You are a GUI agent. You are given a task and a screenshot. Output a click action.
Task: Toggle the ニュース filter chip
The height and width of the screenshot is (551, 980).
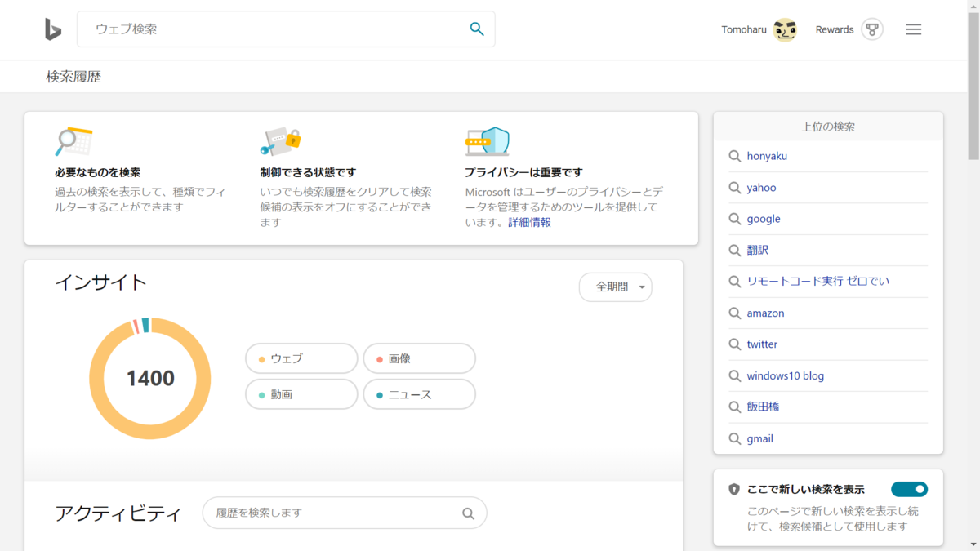[419, 394]
